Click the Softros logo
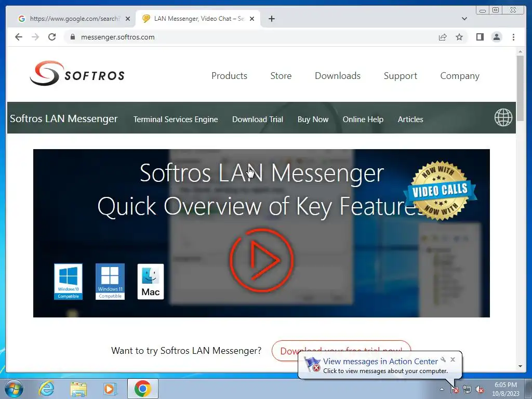Viewport: 532px width, 399px height. pyautogui.click(x=77, y=73)
